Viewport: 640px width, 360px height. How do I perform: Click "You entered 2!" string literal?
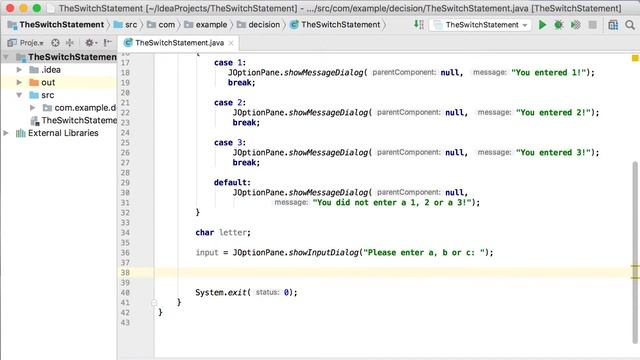click(x=553, y=113)
